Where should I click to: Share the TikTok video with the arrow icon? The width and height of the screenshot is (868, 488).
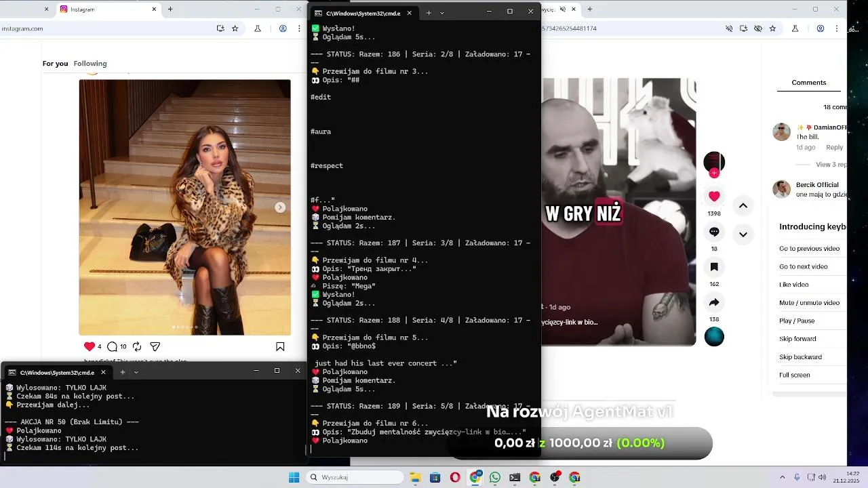[x=714, y=302]
